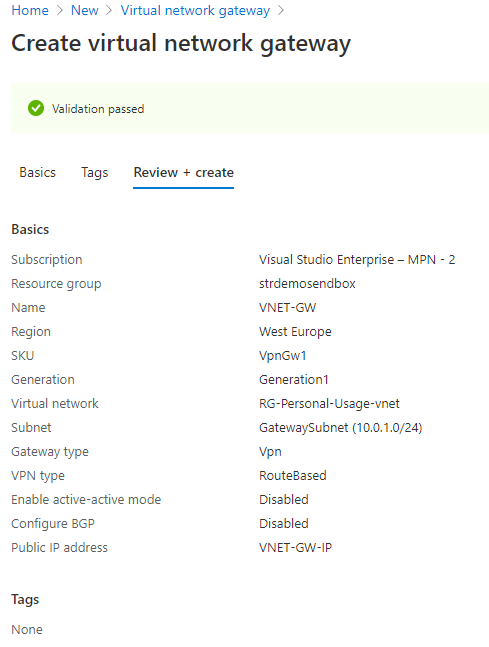The image size is (489, 647).
Task: Open the Home breadcrumb link
Action: [x=30, y=10]
